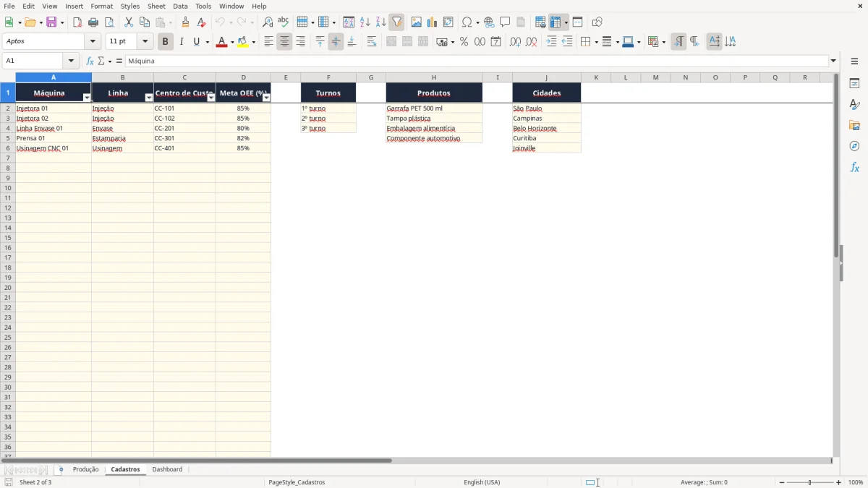Toggle Center Horizontally alignment
This screenshot has height=488, width=868.
(285, 42)
